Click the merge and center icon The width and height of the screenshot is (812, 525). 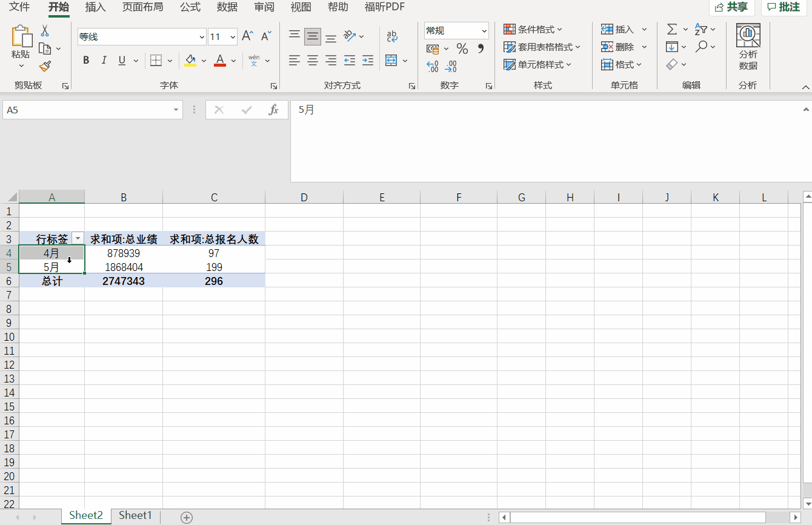tap(391, 60)
